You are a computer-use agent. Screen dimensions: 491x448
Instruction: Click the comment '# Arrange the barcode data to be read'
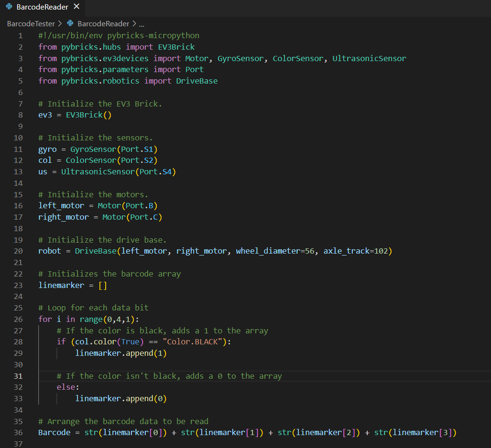[123, 421]
